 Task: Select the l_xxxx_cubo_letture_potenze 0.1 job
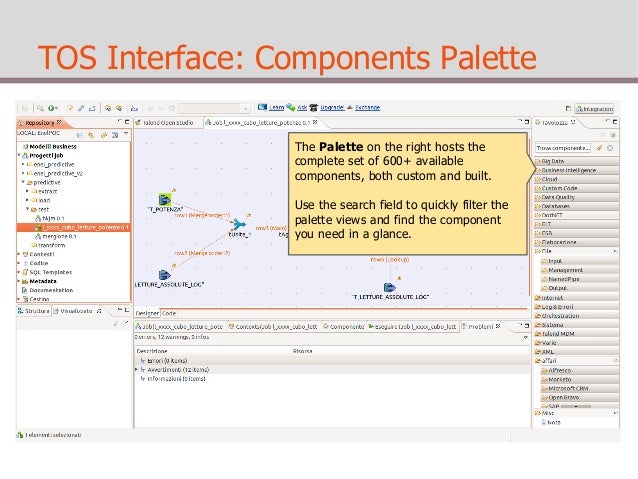tap(74, 227)
